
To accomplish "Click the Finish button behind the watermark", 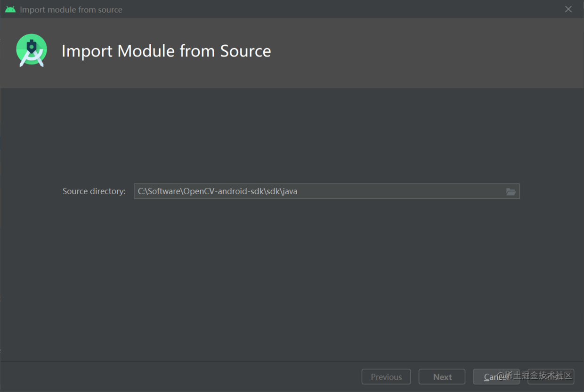I will click(551, 377).
